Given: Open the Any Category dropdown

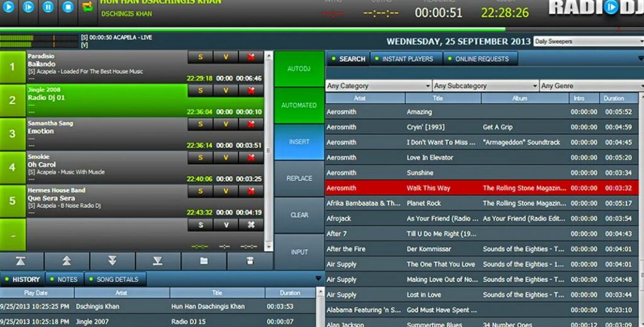Looking at the screenshot, I should click(x=378, y=86).
